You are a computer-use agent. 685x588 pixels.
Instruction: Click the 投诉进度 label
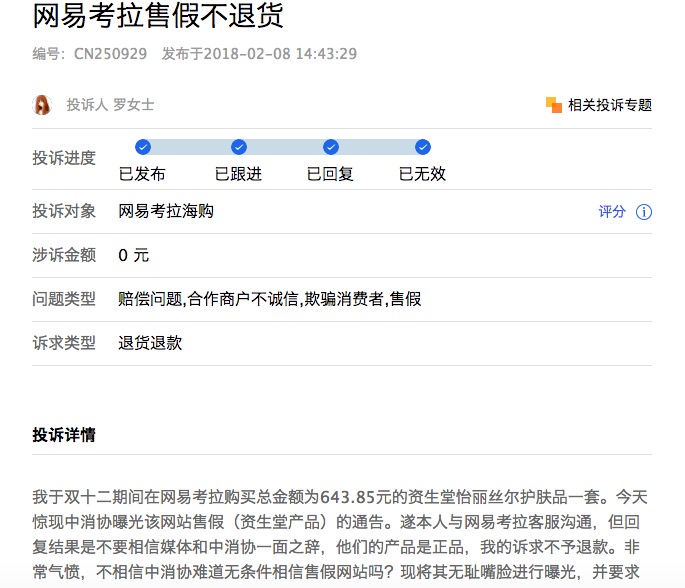tap(64, 158)
